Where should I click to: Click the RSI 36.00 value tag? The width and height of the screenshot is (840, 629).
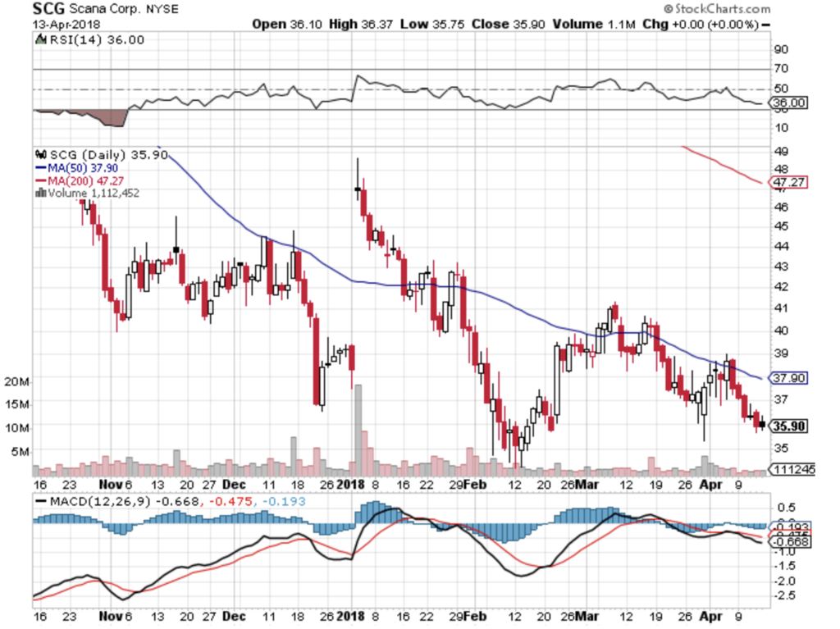tap(790, 103)
